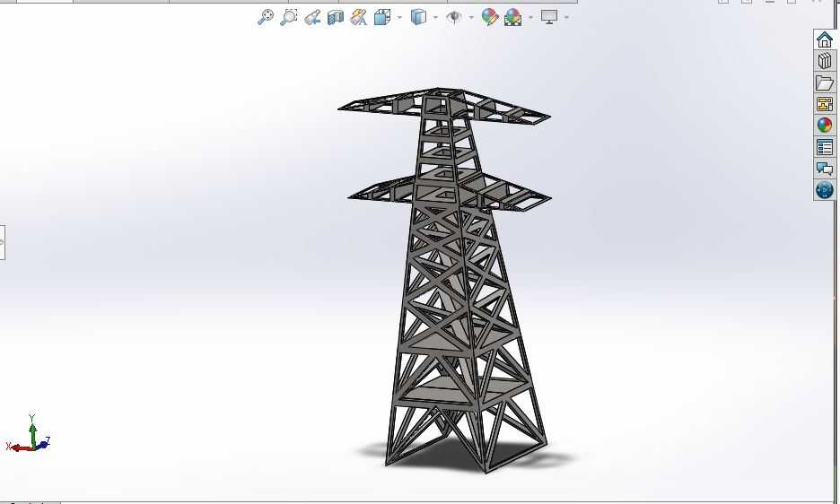Open the Hide/Show Items dropdown arrow
Image resolution: width=840 pixels, height=504 pixels.
[x=471, y=17]
